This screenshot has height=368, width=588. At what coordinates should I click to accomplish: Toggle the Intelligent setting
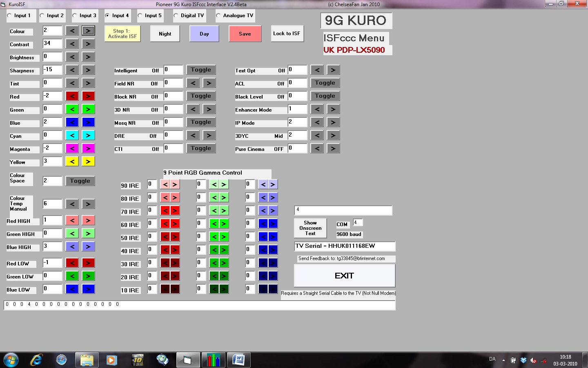click(x=201, y=70)
